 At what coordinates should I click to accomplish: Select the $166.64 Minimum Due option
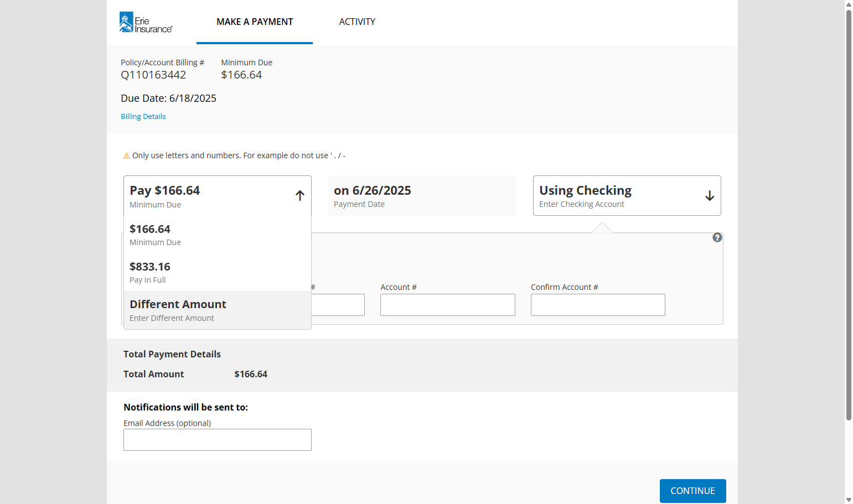click(218, 235)
